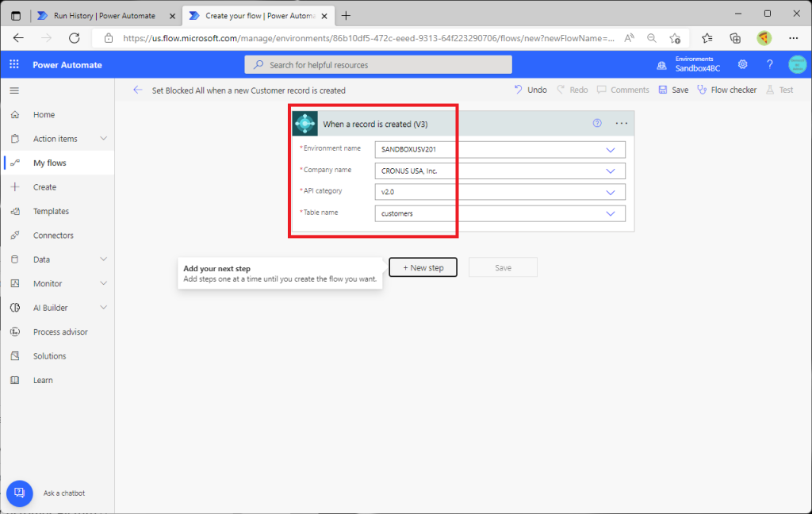Run the Flow checker
Viewport: 812px width, 514px height.
click(x=726, y=90)
